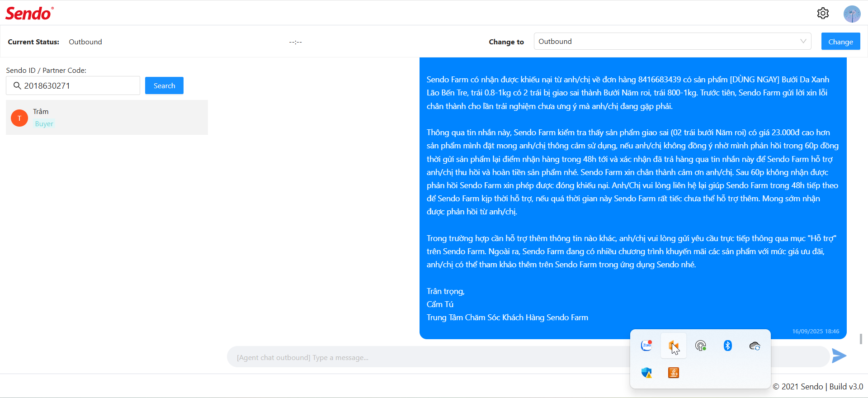Click the Outbound current status value
Screen dimensions: 868x398
click(85, 42)
